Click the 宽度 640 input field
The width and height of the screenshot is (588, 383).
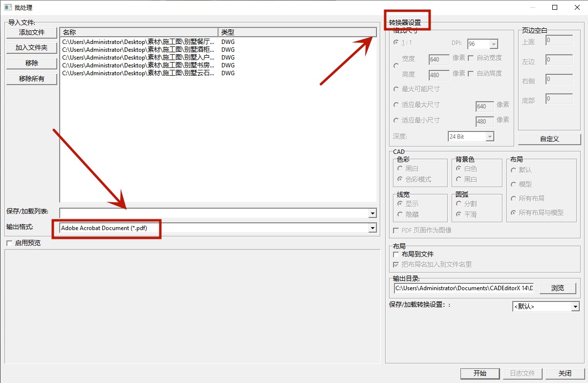pos(439,60)
